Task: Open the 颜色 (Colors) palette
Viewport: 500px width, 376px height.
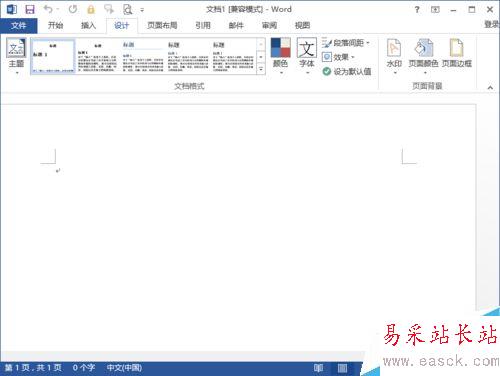Action: click(281, 56)
